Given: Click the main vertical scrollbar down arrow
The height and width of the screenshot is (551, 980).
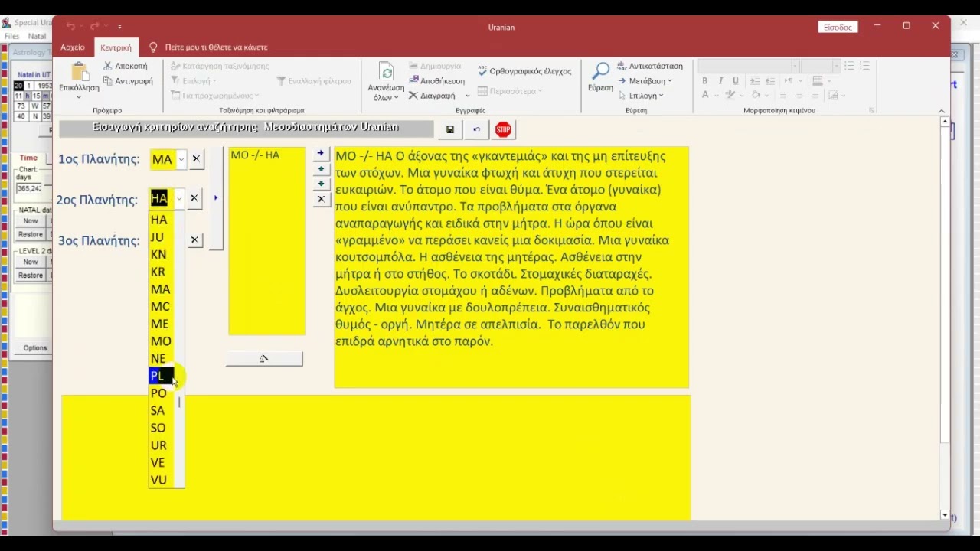Looking at the screenshot, I should pos(945,516).
